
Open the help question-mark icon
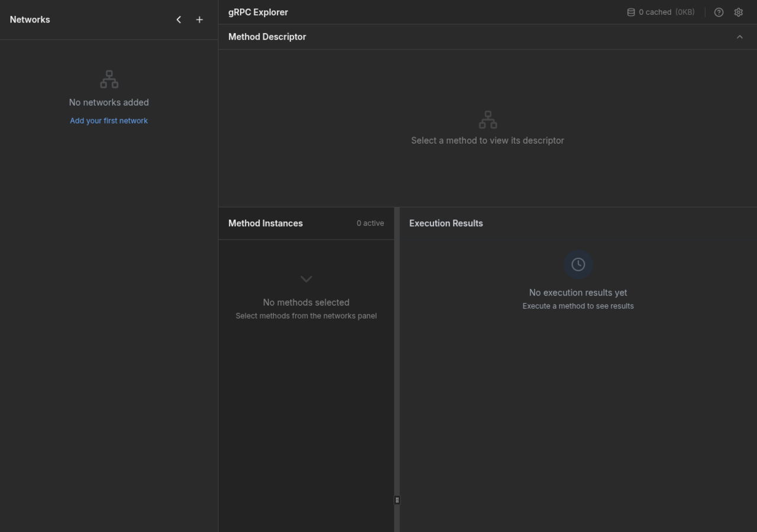(x=719, y=12)
